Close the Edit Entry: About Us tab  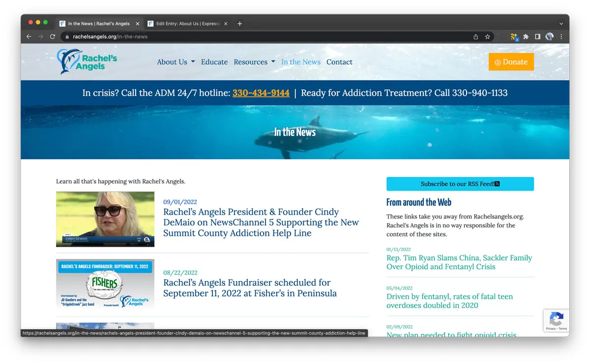pyautogui.click(x=225, y=24)
